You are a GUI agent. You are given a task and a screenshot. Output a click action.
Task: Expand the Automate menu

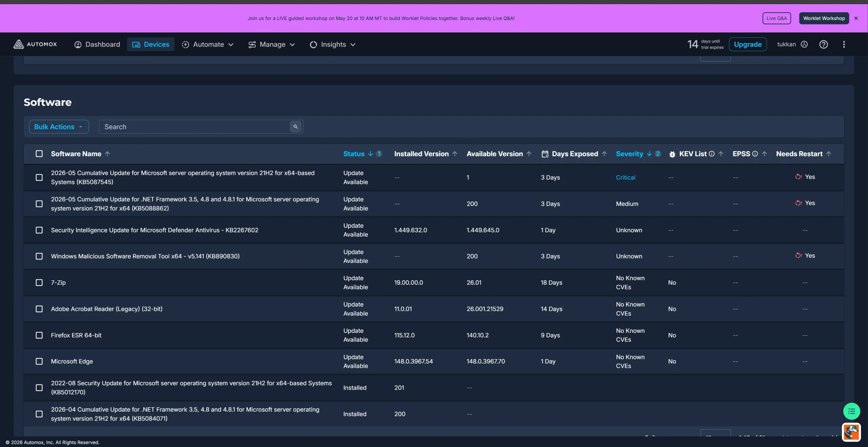click(208, 44)
